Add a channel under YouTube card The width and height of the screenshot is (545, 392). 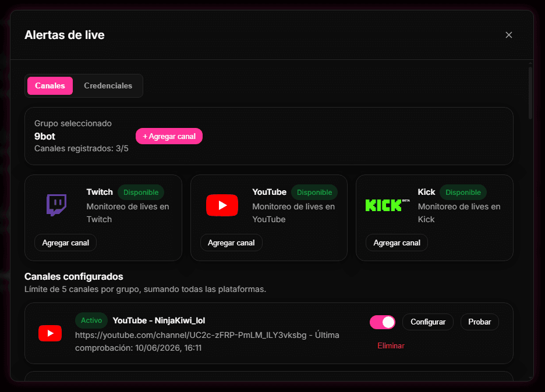(231, 243)
